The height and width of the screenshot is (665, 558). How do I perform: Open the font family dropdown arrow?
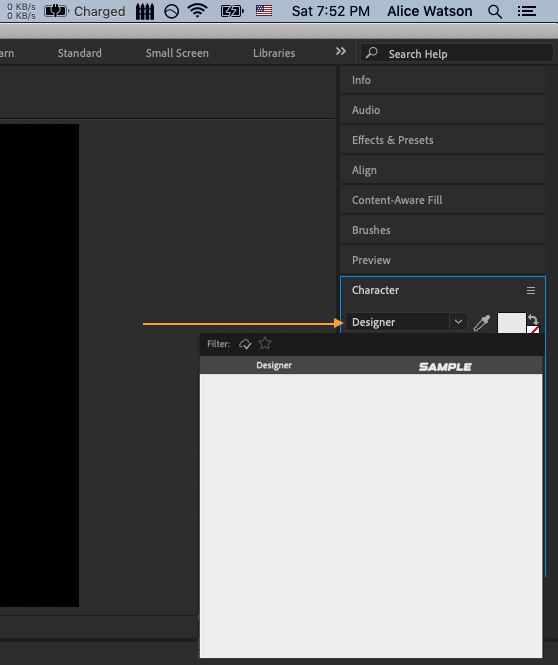(458, 322)
